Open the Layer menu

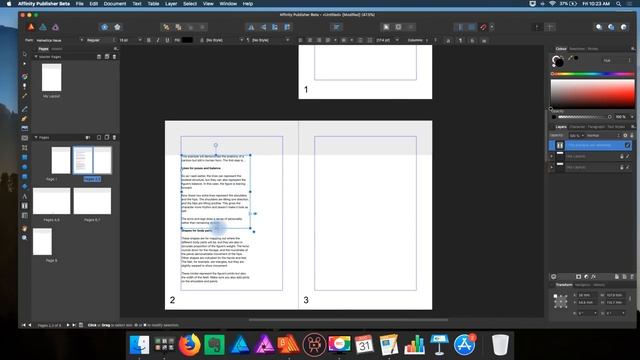[171, 4]
